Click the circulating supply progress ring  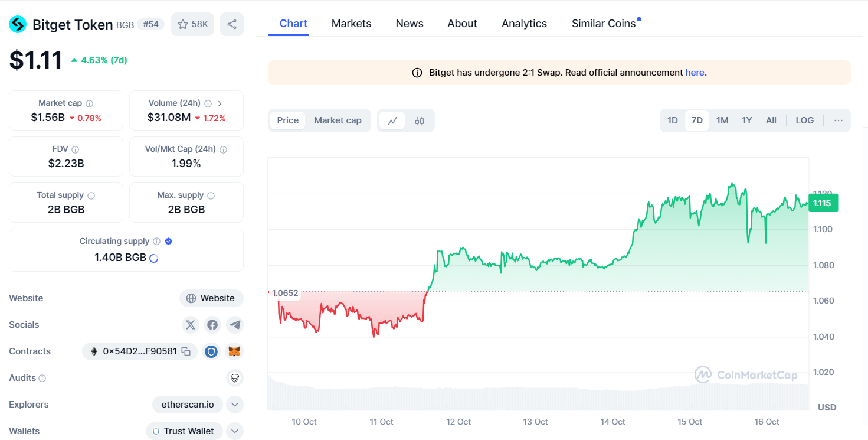(x=153, y=258)
